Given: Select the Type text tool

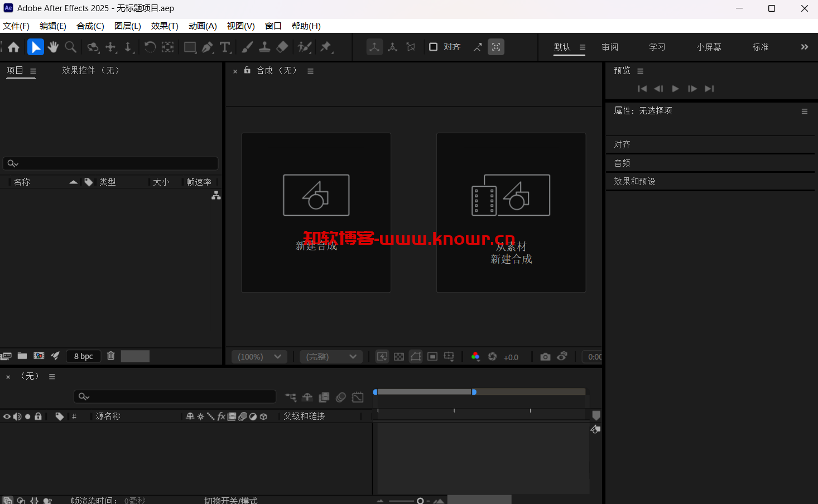Looking at the screenshot, I should [x=225, y=47].
